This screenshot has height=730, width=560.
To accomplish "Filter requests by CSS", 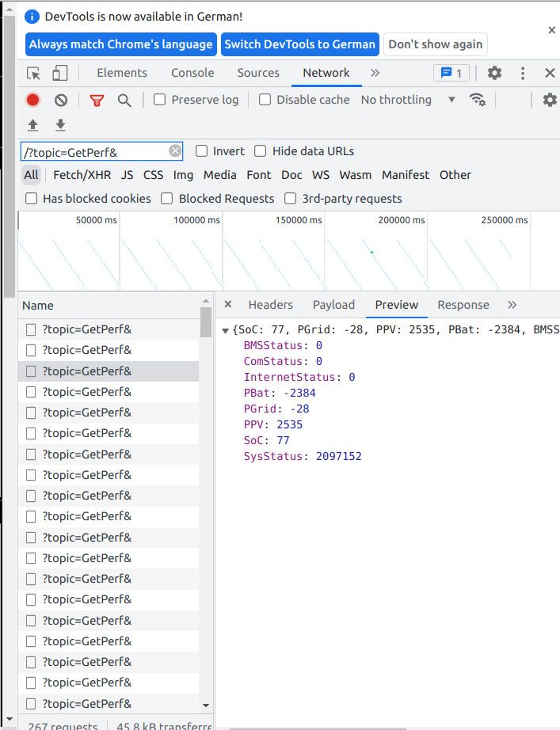I will tap(154, 175).
